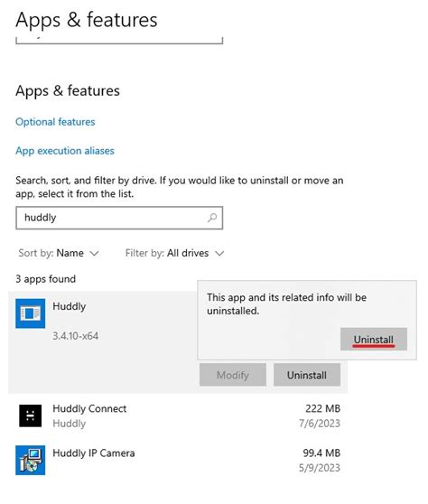Image resolution: width=428 pixels, height=504 pixels.
Task: Click the chevron next to Name
Action: [x=94, y=254]
